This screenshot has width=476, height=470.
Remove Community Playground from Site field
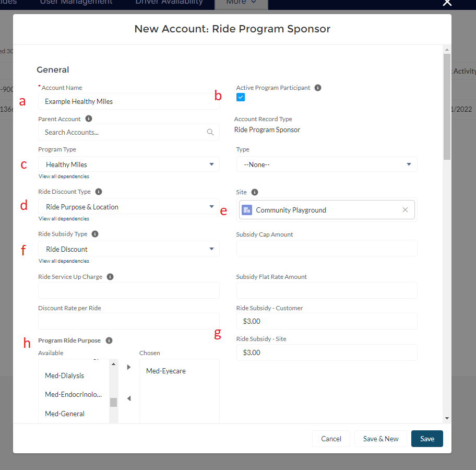(405, 210)
